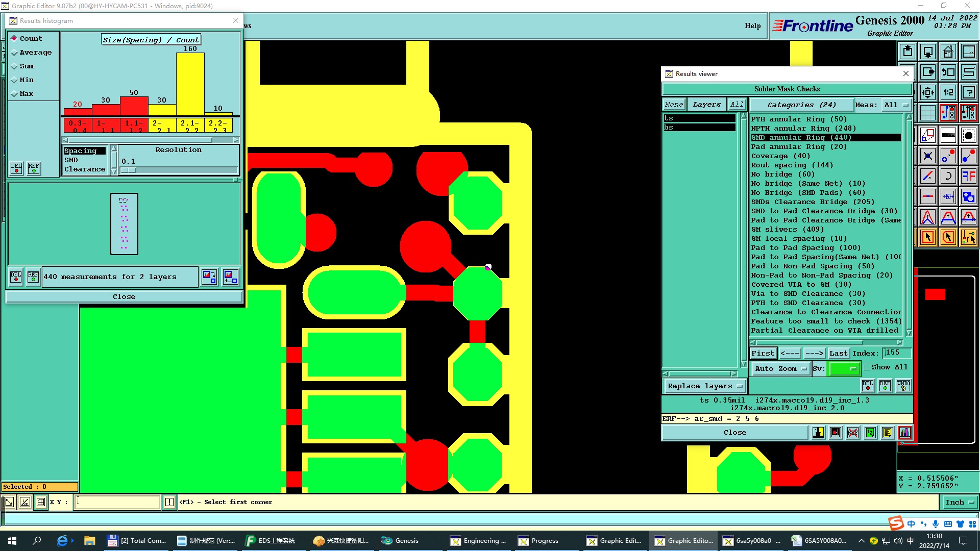Select the ts layer in the layers list
980x551 pixels.
[x=699, y=118]
